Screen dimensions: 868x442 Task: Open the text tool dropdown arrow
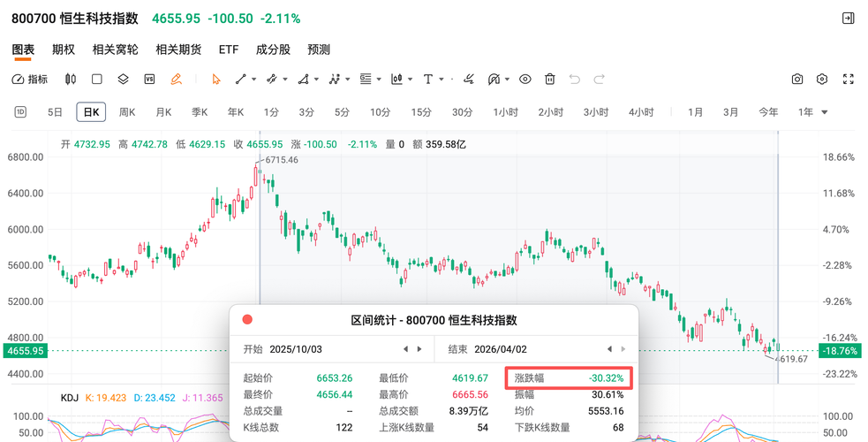click(x=441, y=79)
